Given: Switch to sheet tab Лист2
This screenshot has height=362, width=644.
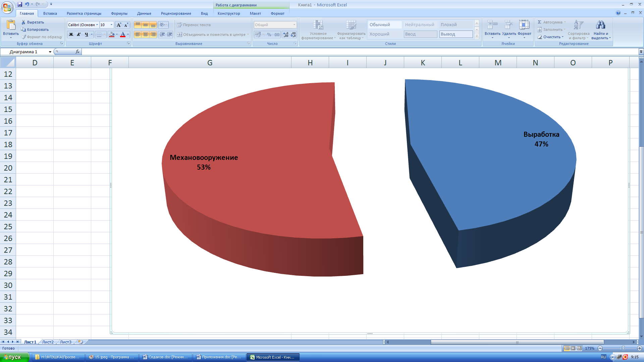Looking at the screenshot, I should [48, 342].
